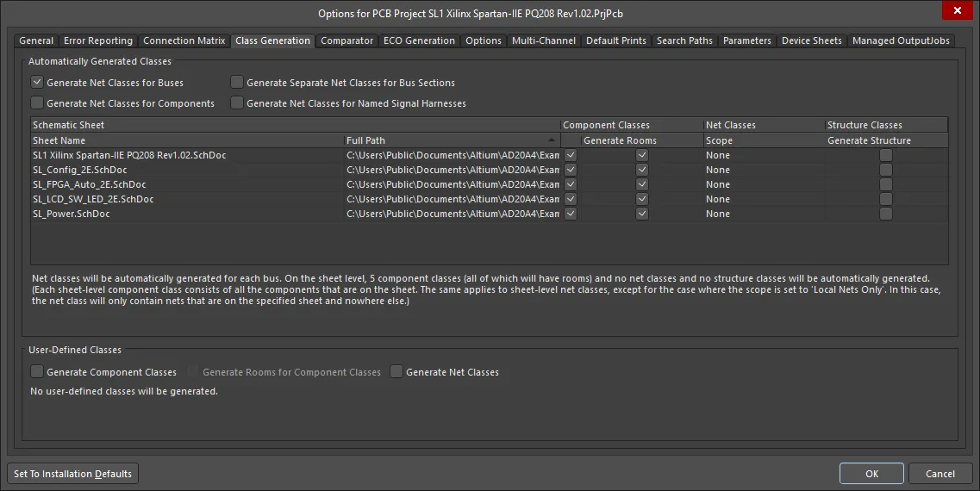Screen dimensions: 980x491
Task: Select the Class Generation tab
Action: (x=272, y=40)
